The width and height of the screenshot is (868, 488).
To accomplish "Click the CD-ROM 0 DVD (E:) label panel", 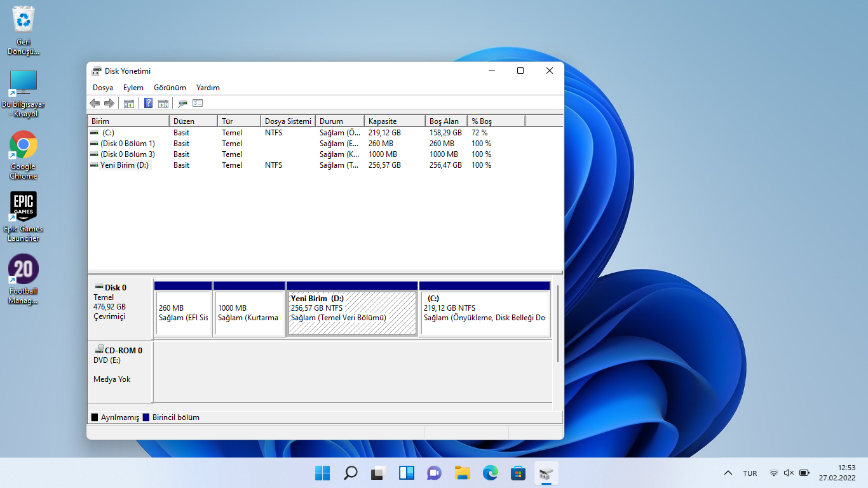I will pyautogui.click(x=120, y=371).
